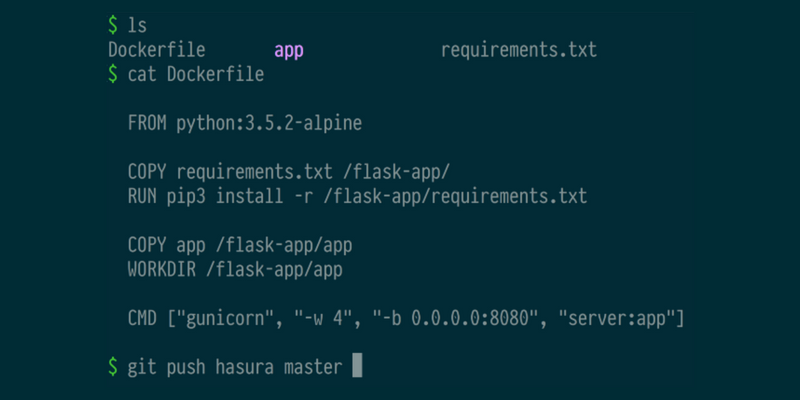Click the block cursor after 'master'
The width and height of the screenshot is (800, 400).
click(x=357, y=367)
